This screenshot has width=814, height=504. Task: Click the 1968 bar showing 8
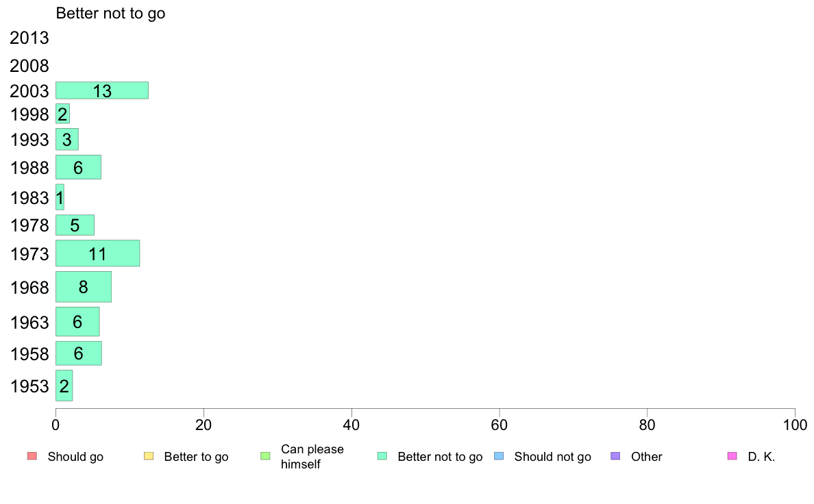[84, 286]
